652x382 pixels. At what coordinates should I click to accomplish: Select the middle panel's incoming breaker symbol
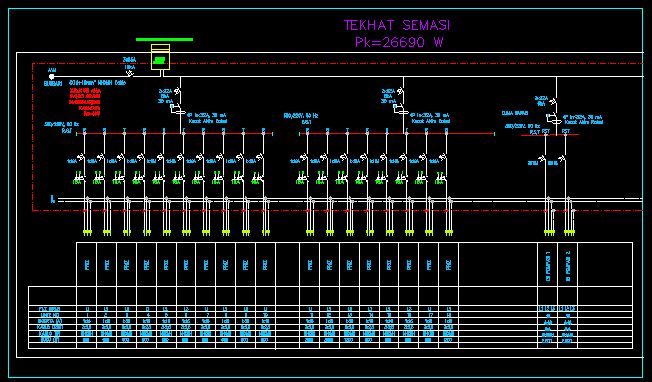[400, 91]
